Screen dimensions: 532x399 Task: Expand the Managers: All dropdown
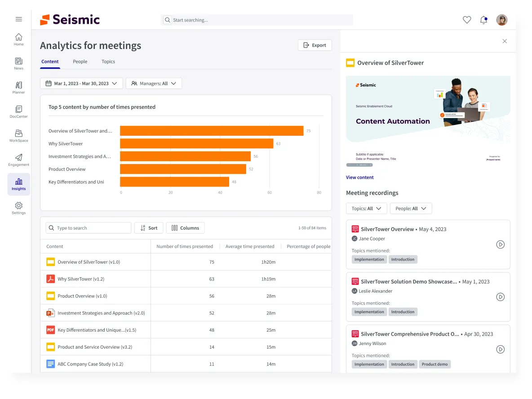click(154, 84)
